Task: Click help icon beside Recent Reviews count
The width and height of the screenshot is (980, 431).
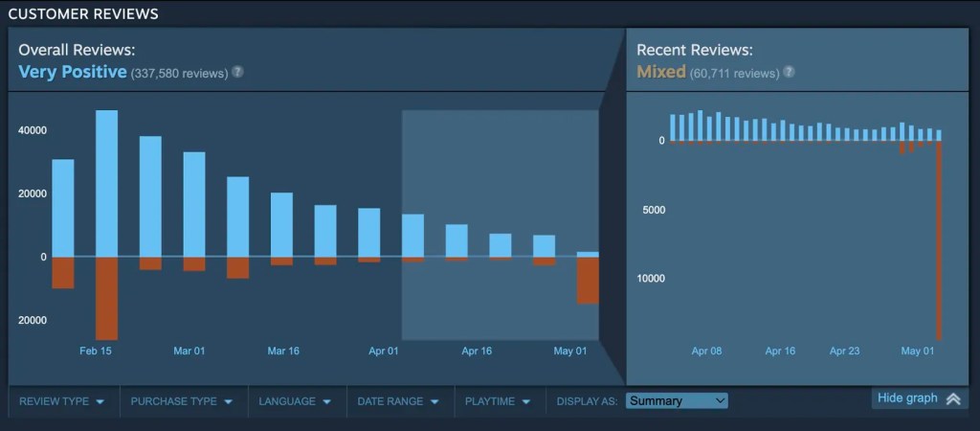Action: pyautogui.click(x=789, y=72)
